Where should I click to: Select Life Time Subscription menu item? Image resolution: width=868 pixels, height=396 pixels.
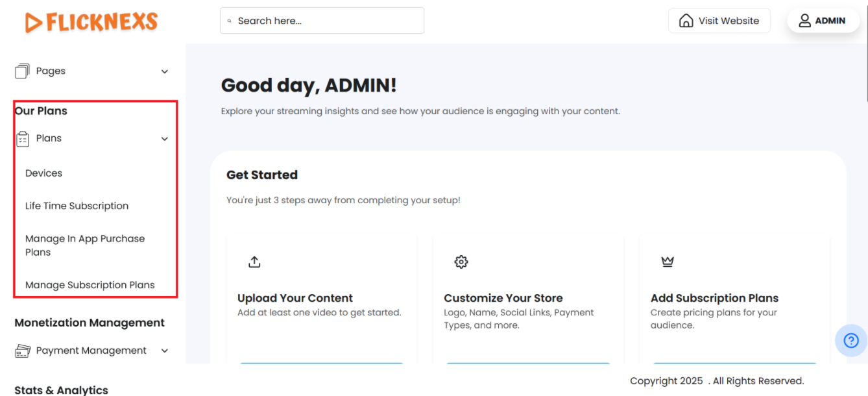click(77, 206)
